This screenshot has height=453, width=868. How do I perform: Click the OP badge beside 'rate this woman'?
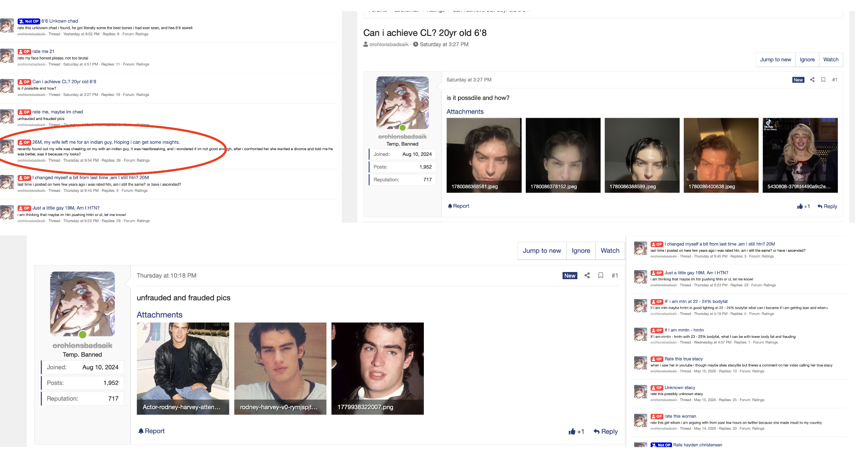pyautogui.click(x=657, y=417)
